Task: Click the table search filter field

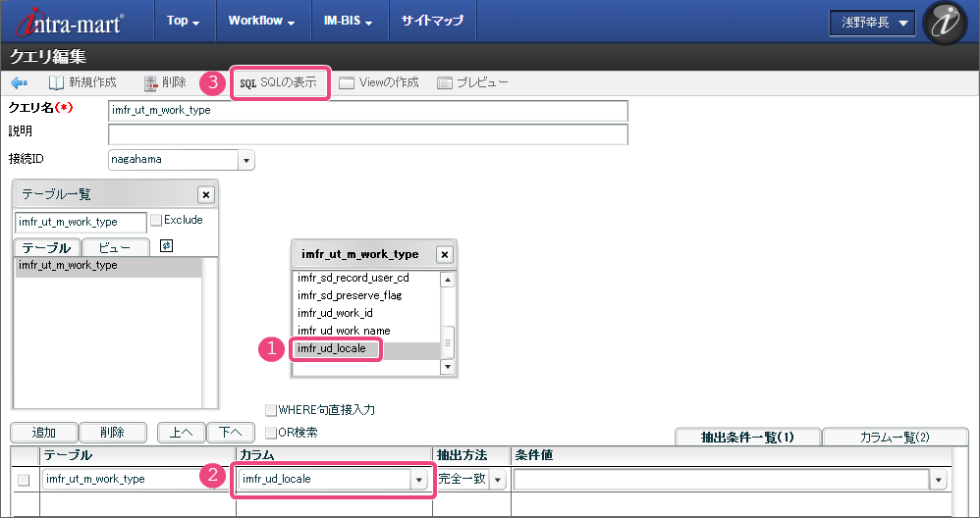Action: 81,222
